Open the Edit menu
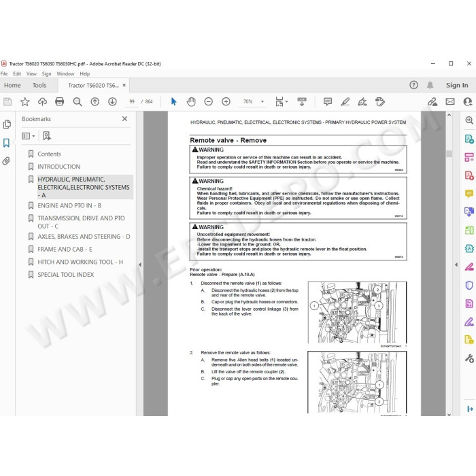This screenshot has height=476, width=476. tap(17, 73)
